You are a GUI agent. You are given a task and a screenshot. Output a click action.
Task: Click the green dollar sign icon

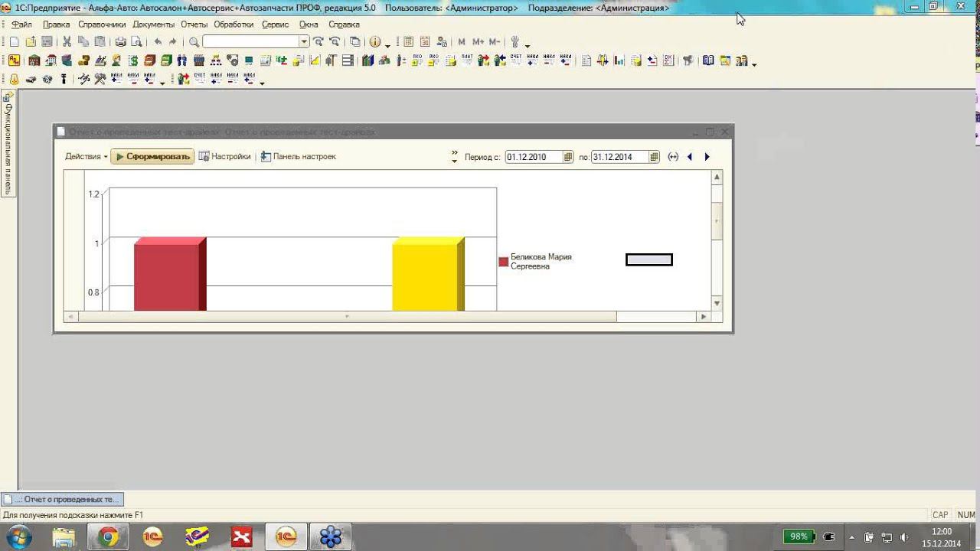[133, 60]
